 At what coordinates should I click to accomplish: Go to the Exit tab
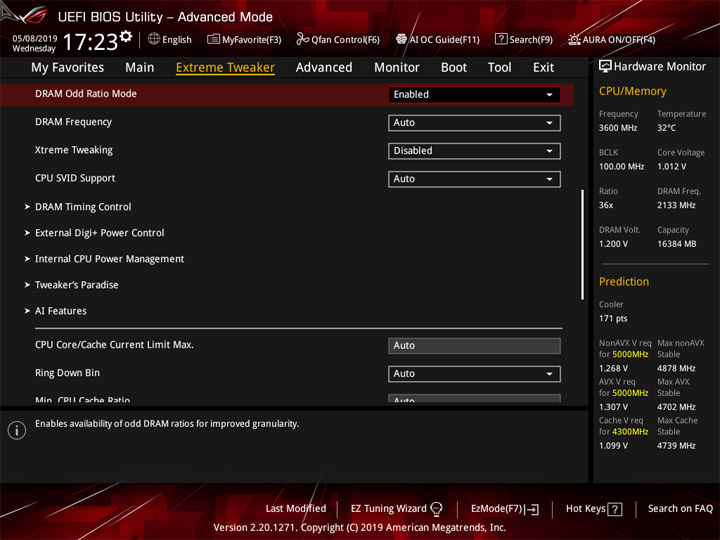[x=543, y=68]
